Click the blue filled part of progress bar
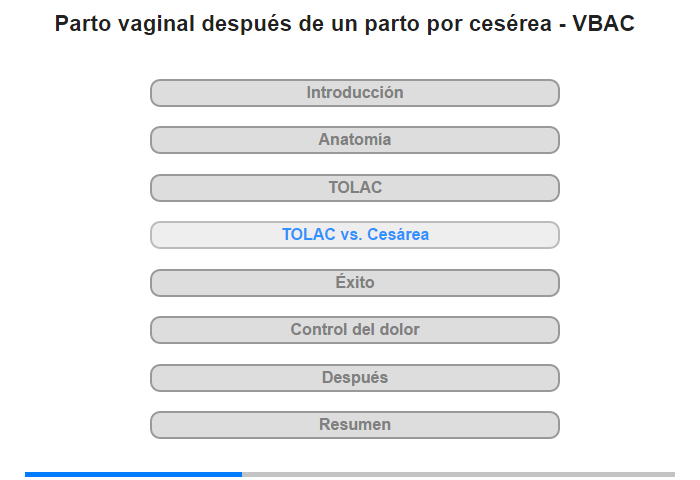 (133, 474)
